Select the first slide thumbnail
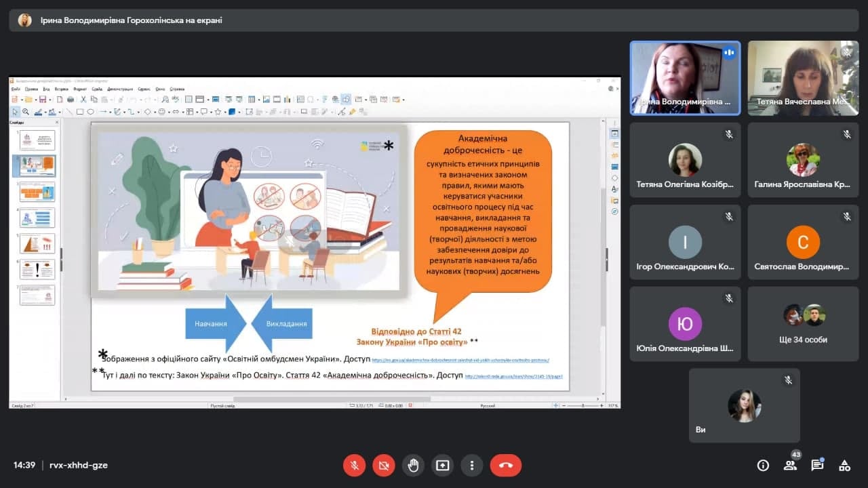 (x=37, y=140)
